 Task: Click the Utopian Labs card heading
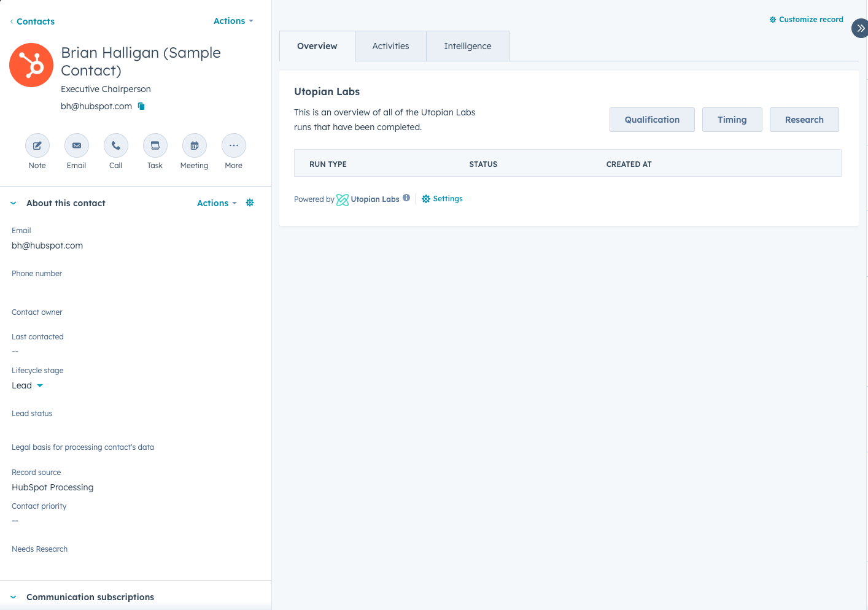click(327, 91)
